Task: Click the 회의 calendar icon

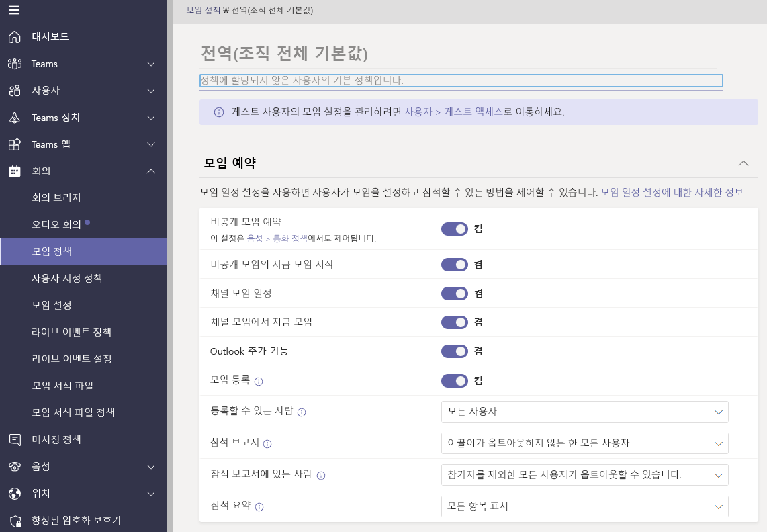Action: 15,171
